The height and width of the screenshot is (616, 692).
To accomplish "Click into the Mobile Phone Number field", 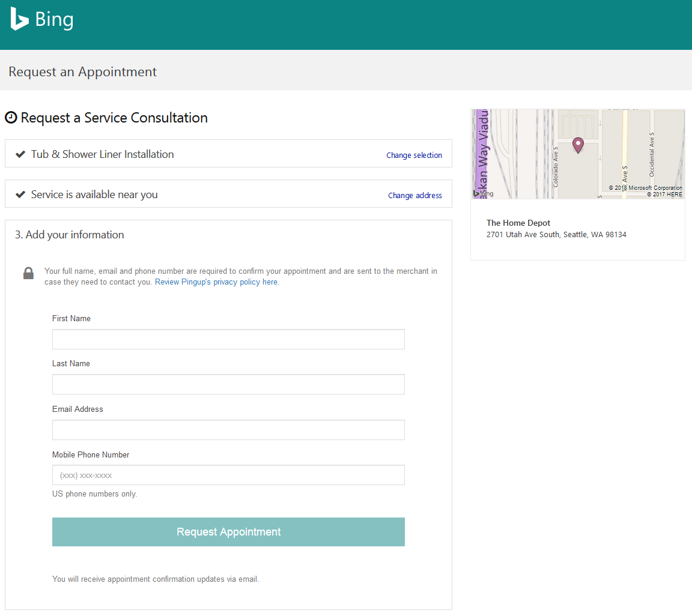I will click(228, 475).
